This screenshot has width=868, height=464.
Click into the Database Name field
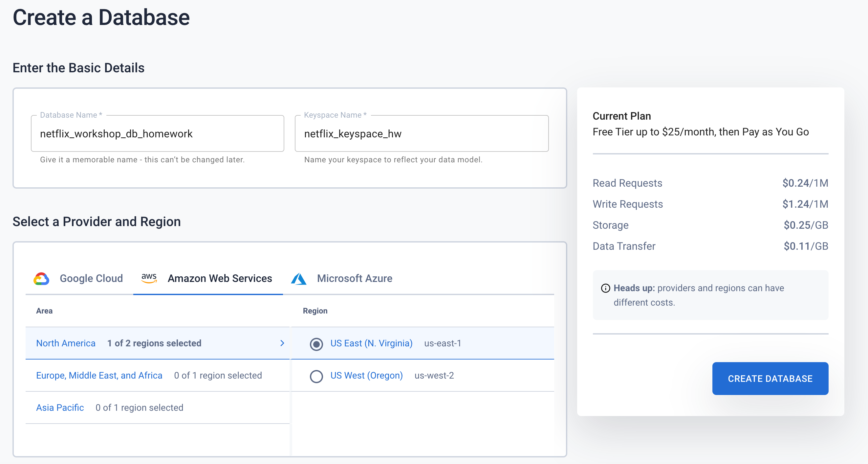click(x=157, y=134)
